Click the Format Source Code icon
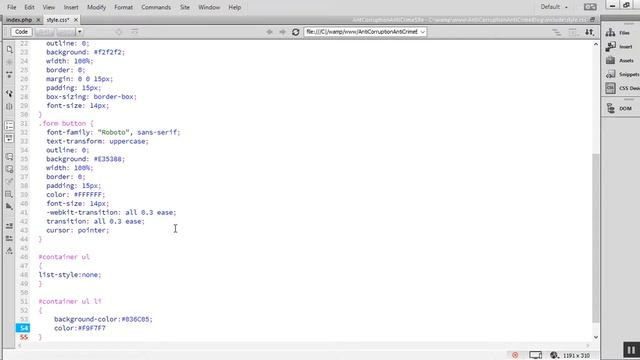This screenshot has height=360, width=640. click(x=9, y=251)
